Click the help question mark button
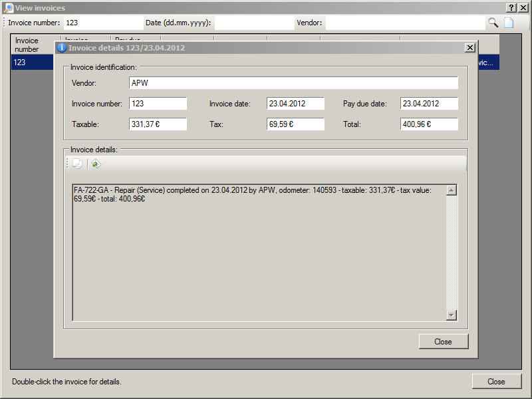Viewport: 532px width, 399px height. pyautogui.click(x=511, y=7)
